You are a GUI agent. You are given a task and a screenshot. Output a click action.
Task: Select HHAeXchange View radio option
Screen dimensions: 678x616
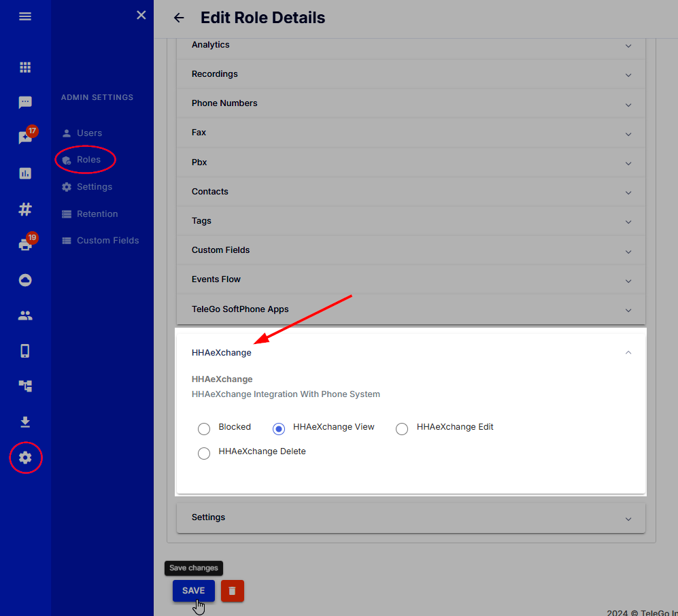(x=278, y=429)
